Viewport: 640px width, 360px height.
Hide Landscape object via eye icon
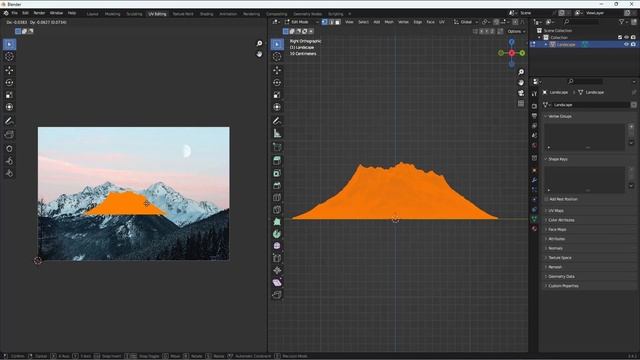pos(626,44)
